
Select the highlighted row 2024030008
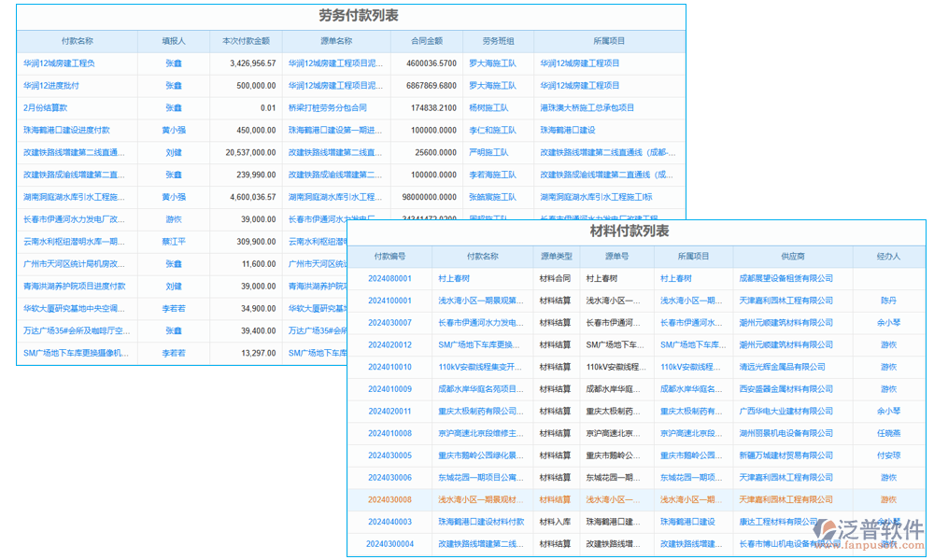click(x=389, y=499)
